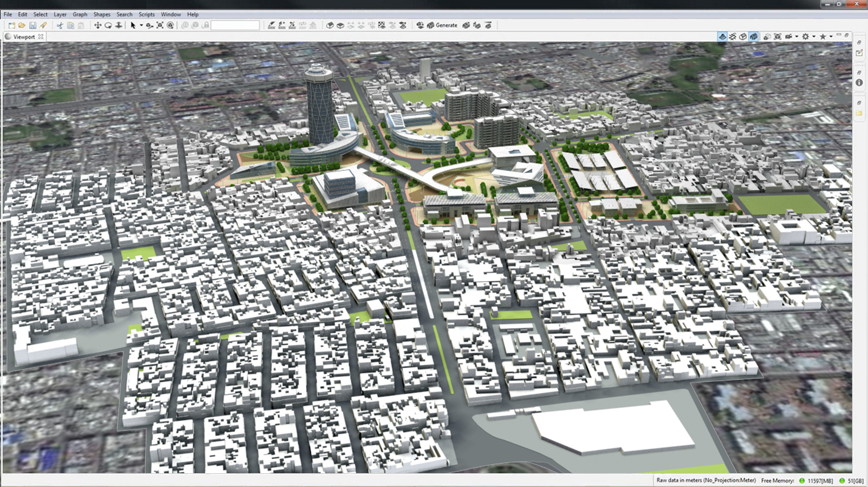This screenshot has width=868, height=487.
Task: Click the empty text field in the toolbar
Action: pyautogui.click(x=235, y=25)
